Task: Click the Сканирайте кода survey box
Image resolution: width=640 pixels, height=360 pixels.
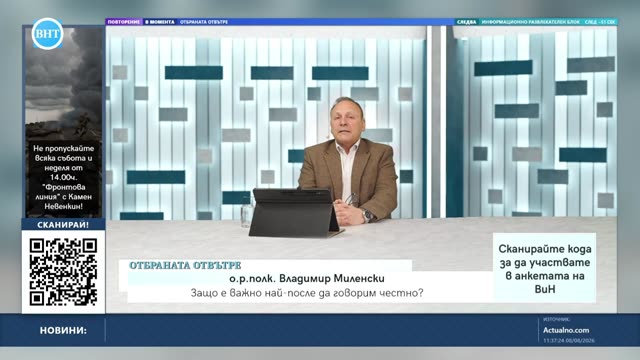Action: [x=544, y=268]
